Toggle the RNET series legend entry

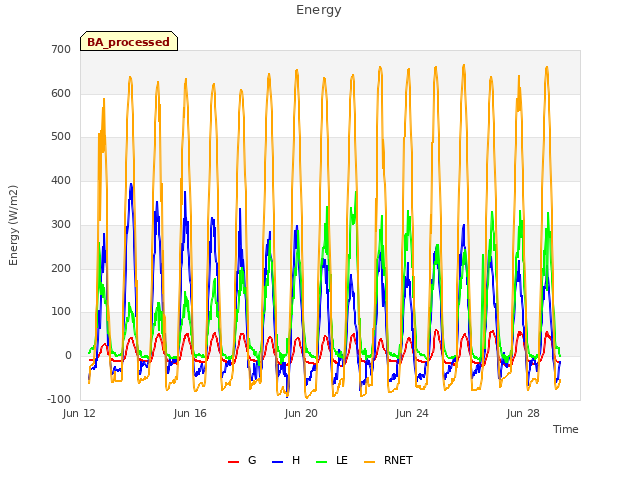point(388,460)
